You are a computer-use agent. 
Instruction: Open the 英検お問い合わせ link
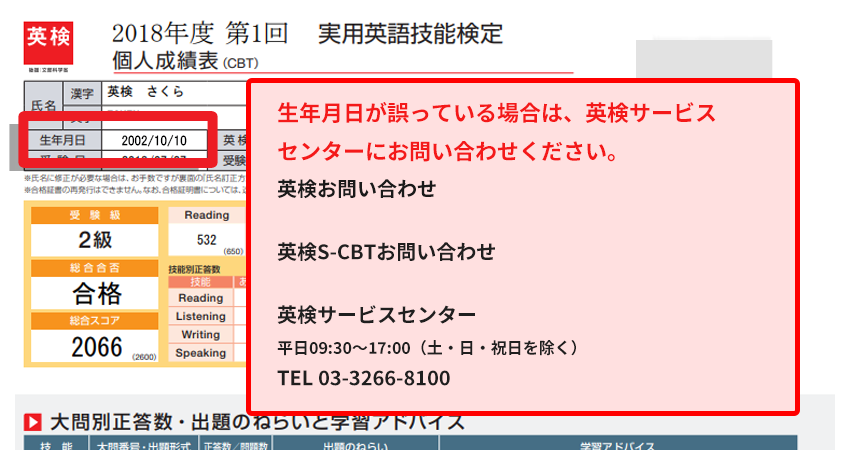[x=357, y=189]
